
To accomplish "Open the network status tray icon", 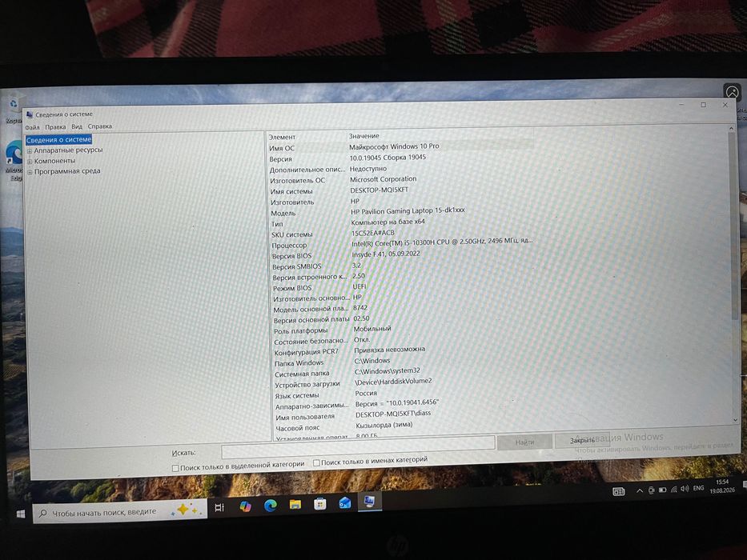I will [673, 490].
